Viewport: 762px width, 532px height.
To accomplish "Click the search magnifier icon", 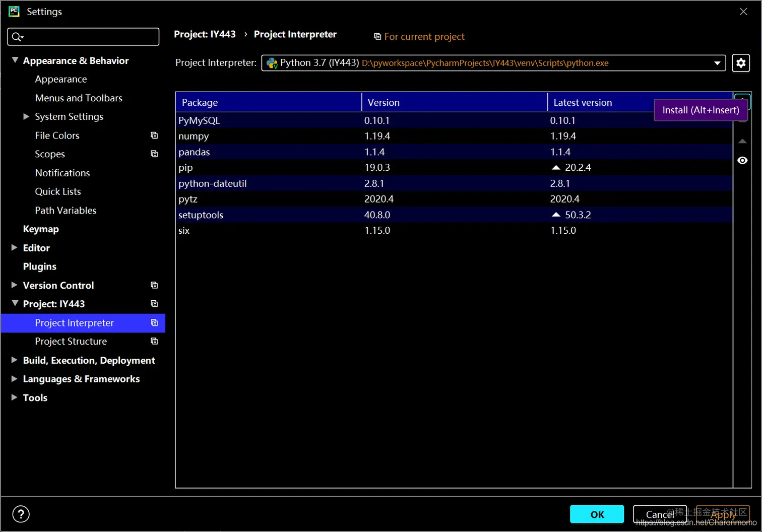I will coord(17,36).
